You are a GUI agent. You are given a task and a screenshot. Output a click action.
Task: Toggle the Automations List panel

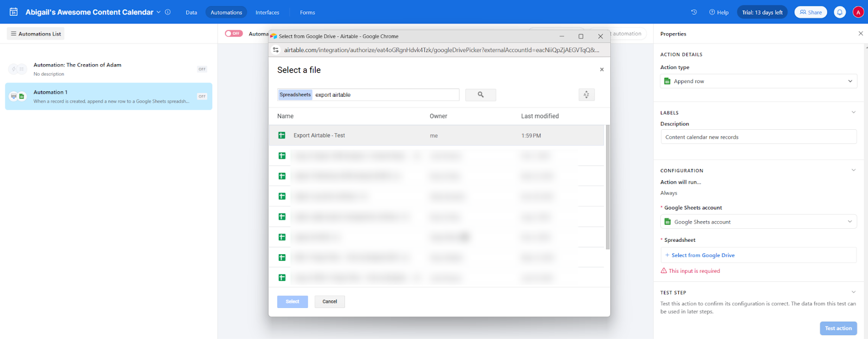[x=36, y=34]
